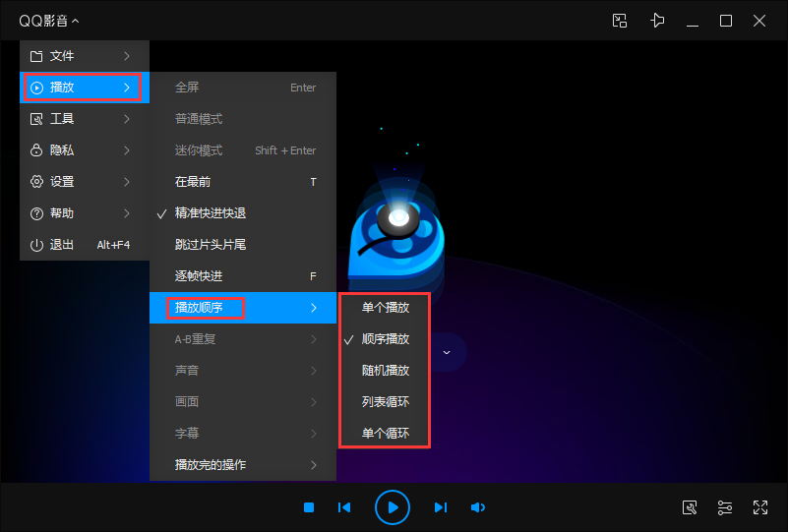Screen dimensions: 788x532
Task: Open the equalizer sliders settings icon
Action: [x=725, y=507]
